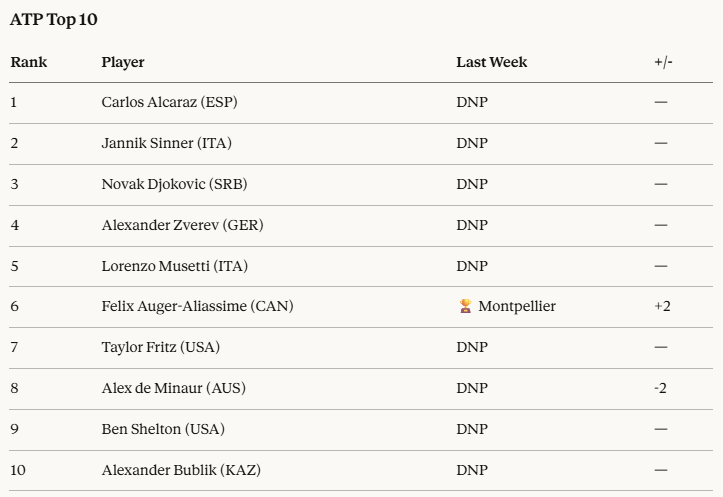Select Carlos Alcaraz (ESP) player name
The image size is (723, 497).
[x=170, y=102]
